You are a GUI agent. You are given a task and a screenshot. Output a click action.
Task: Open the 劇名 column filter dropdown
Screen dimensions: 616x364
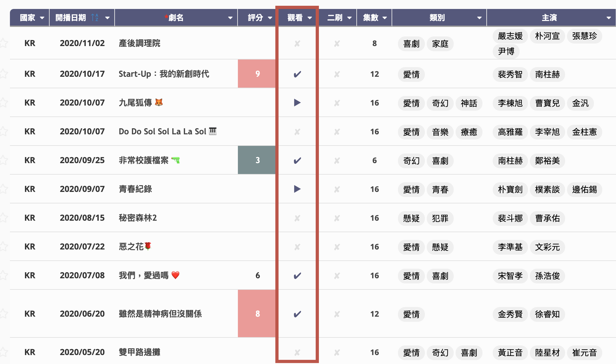[x=230, y=18]
